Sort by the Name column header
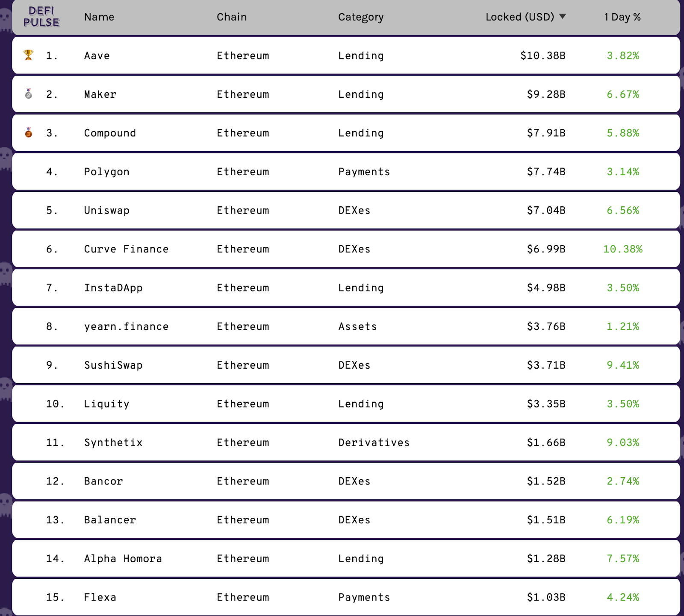 pos(99,17)
